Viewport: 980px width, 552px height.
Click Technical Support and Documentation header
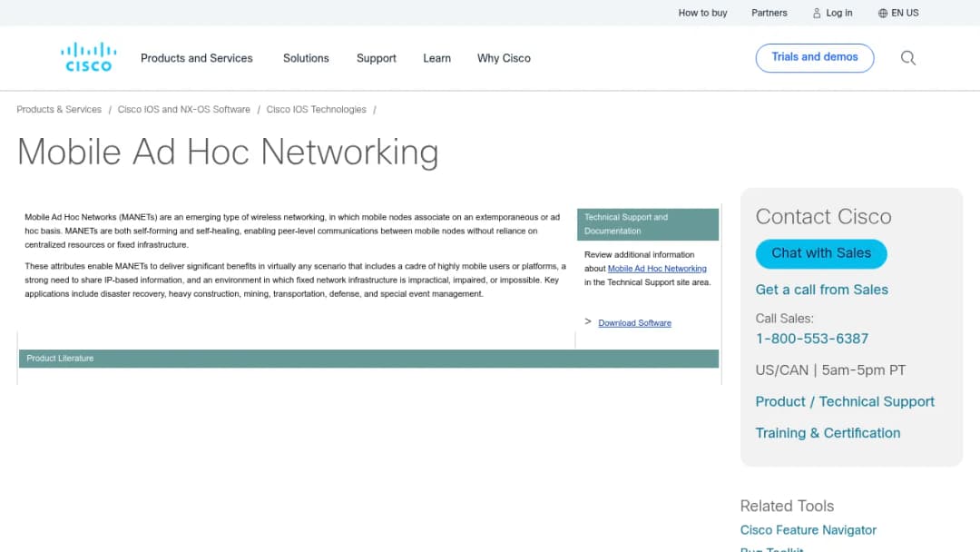(648, 224)
